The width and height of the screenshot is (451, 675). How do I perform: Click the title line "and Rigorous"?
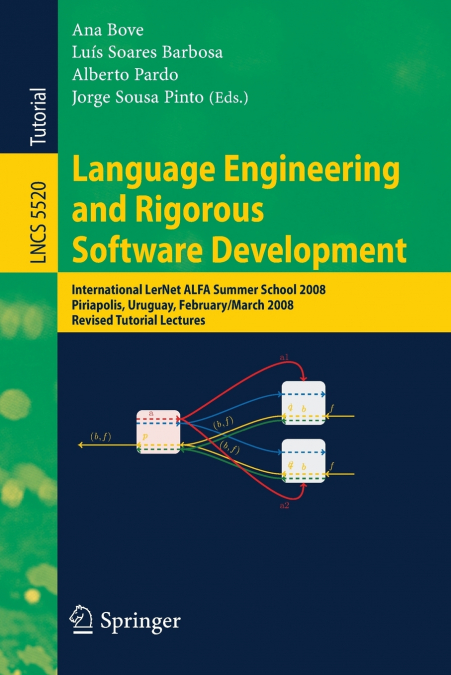coord(168,209)
